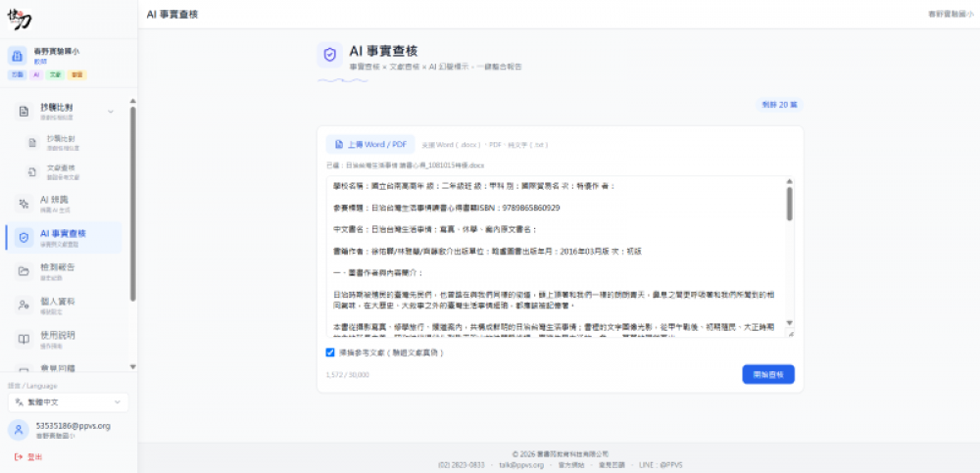This screenshot has width=980, height=473.
Task: Open the 個人資料 user icon
Action: click(x=24, y=305)
